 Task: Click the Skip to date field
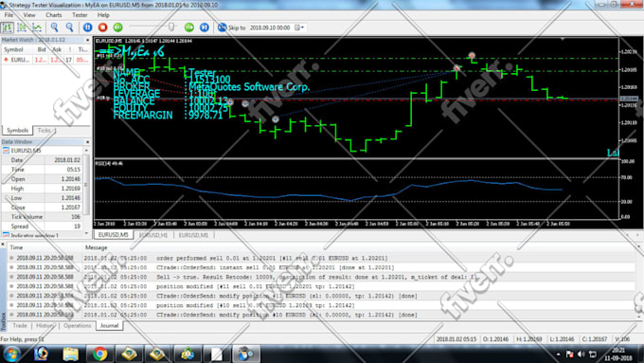pos(271,27)
